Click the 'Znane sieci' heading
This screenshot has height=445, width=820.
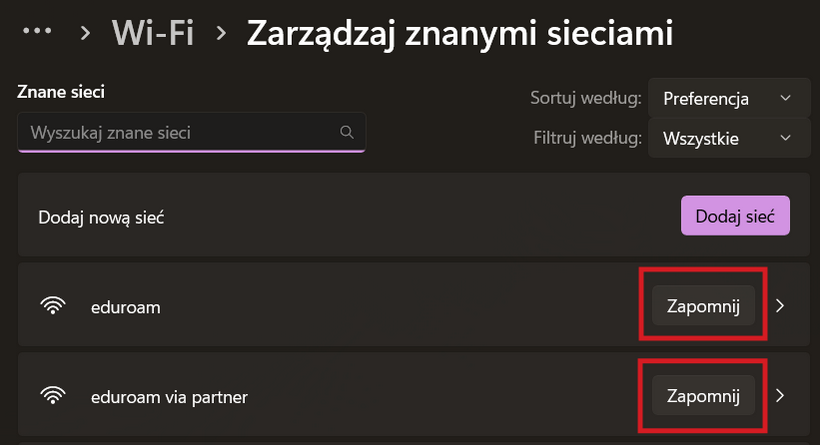click(61, 92)
